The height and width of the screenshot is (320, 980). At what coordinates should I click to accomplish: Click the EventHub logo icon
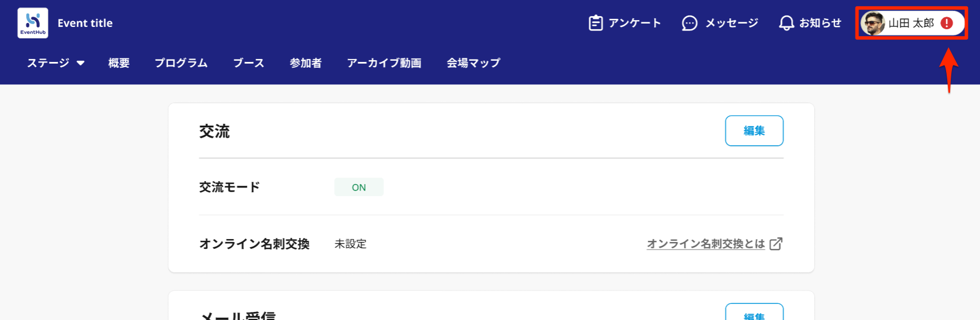(x=33, y=23)
